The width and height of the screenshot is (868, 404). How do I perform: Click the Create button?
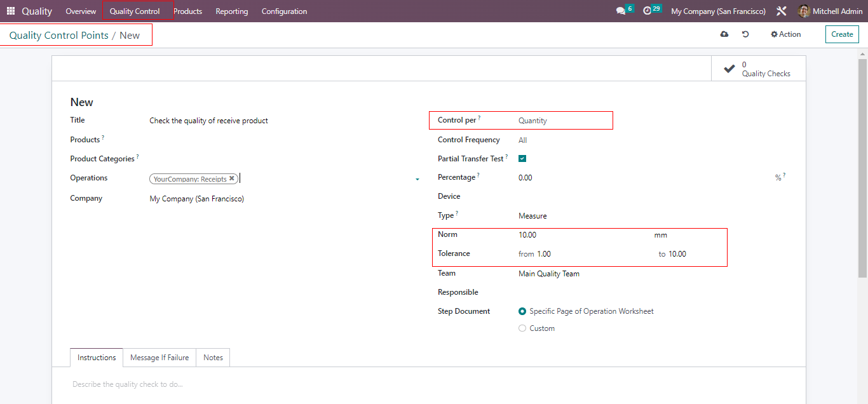pos(842,34)
